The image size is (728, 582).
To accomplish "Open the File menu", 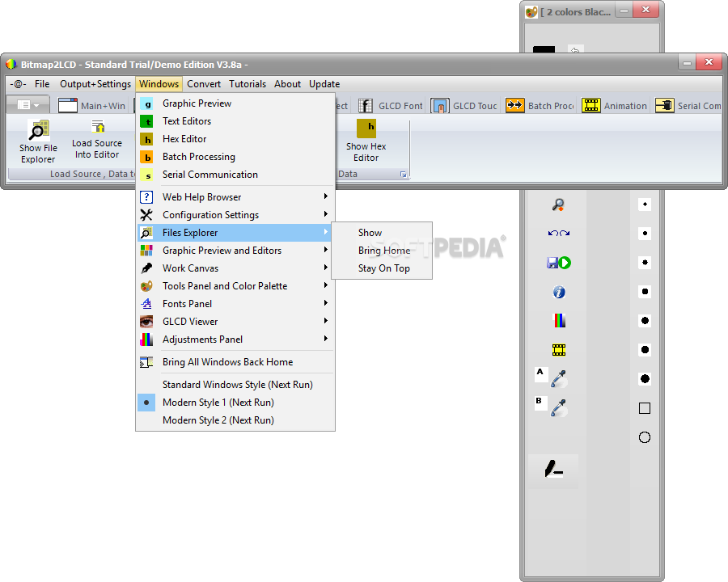I will click(x=42, y=84).
